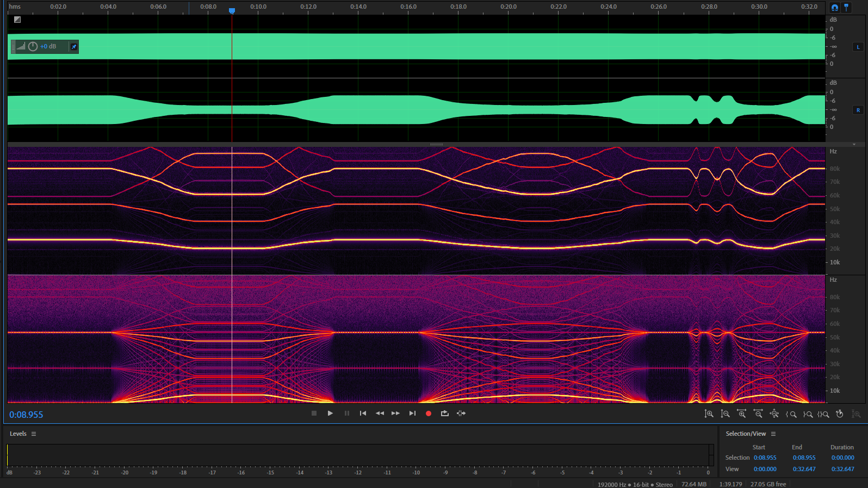Start playback with the Play button
Viewport: 868px width, 488px height.
(330, 413)
